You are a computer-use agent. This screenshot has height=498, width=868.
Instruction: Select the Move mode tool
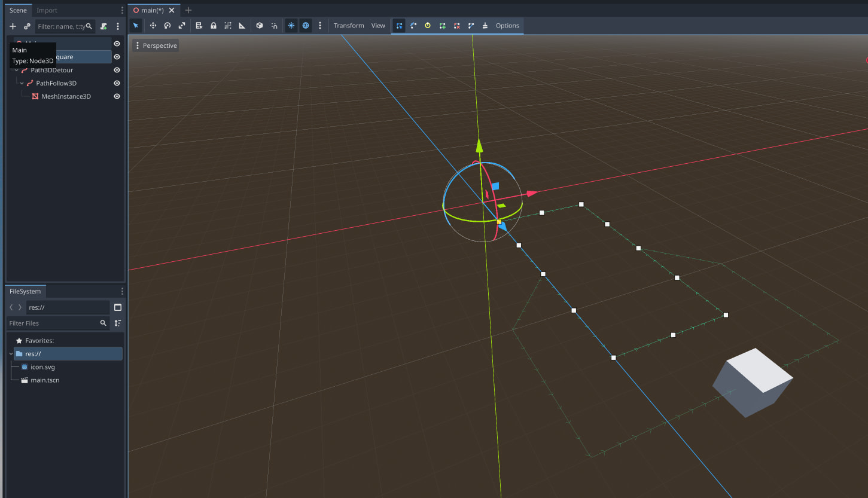pos(153,26)
